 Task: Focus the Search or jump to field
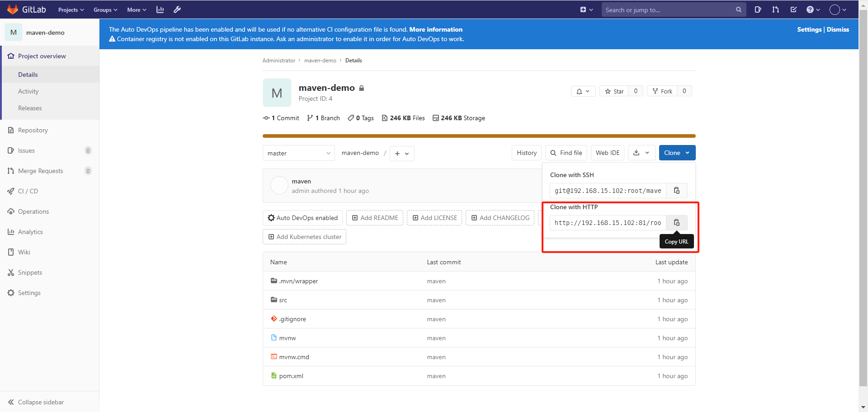(674, 9)
